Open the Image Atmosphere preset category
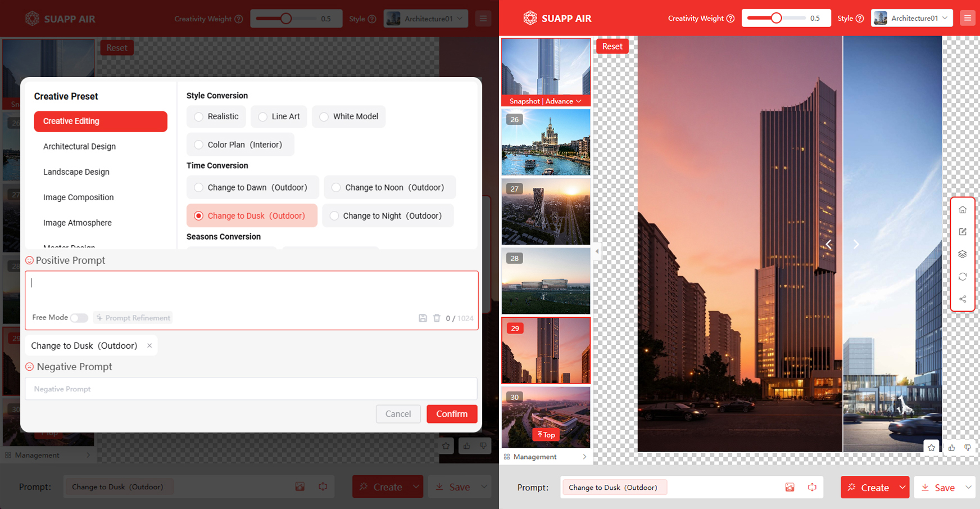The image size is (980, 509). tap(78, 223)
